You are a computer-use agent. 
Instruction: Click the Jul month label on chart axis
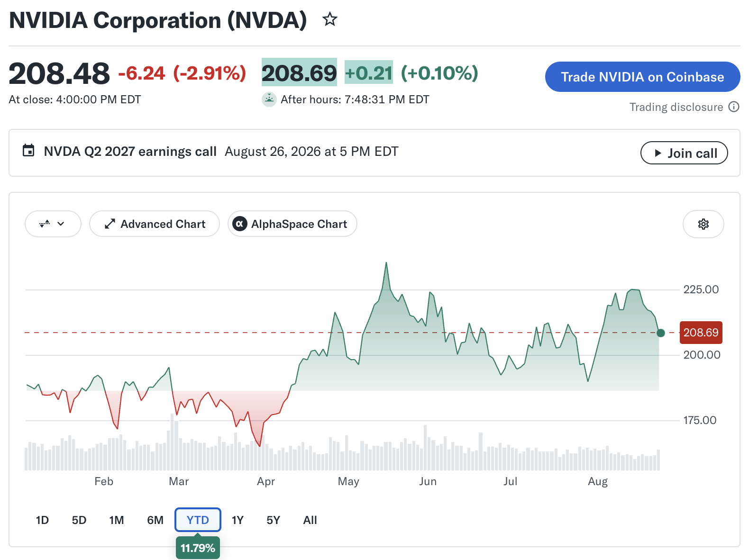click(511, 481)
